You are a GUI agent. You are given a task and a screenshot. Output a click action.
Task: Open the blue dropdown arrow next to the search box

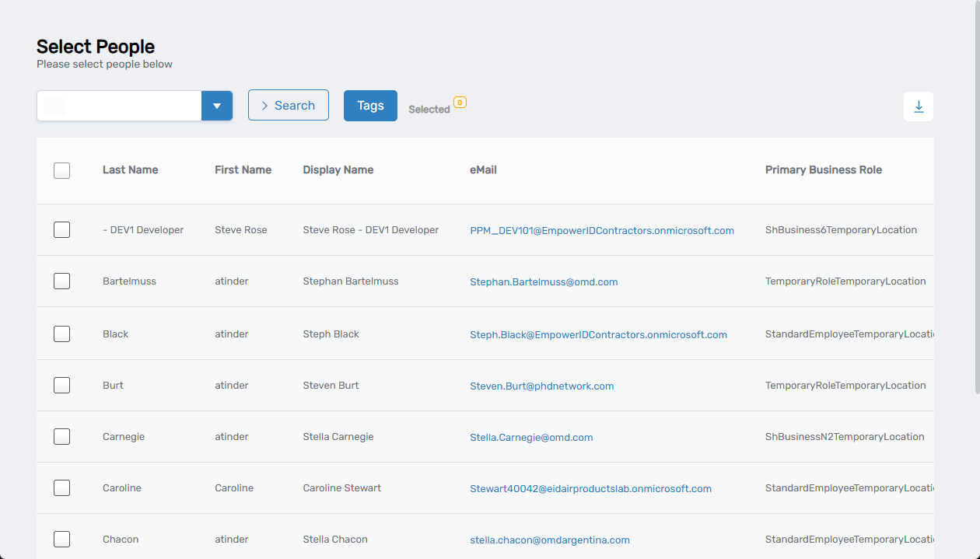[217, 105]
